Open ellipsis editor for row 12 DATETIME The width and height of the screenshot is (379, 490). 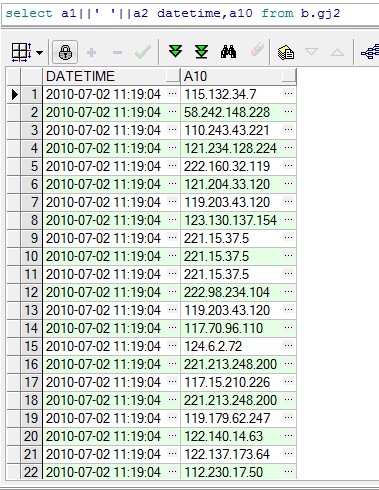[x=173, y=291]
